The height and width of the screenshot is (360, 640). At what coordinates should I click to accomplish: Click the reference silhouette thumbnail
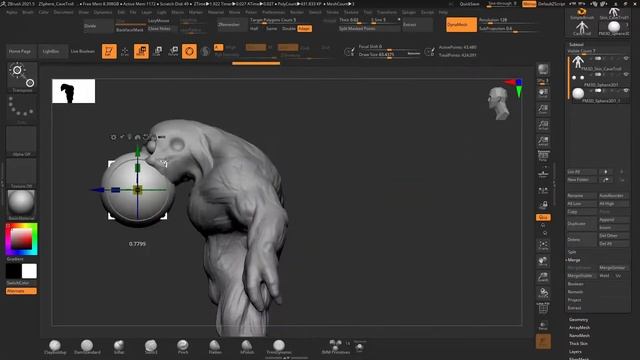pos(73,91)
